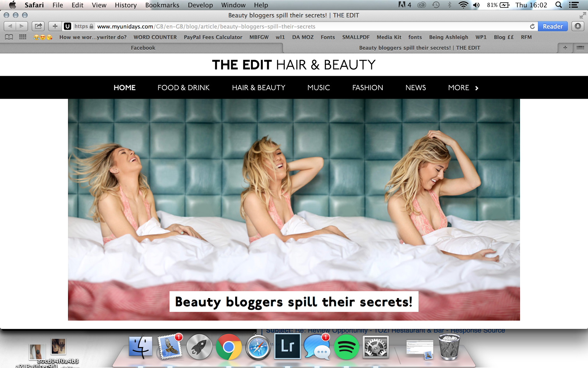Show all tabs overview button
Image resolution: width=588 pixels, height=368 pixels.
click(x=580, y=48)
